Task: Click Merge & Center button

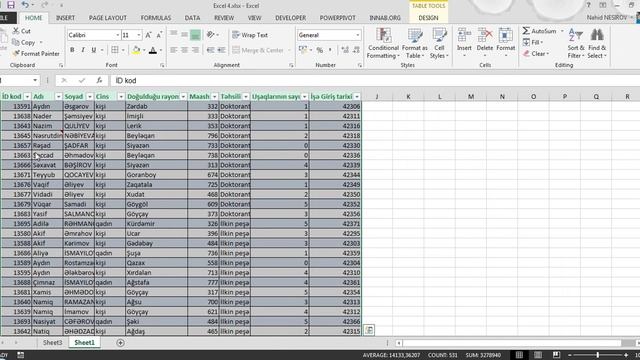Action: coord(258,50)
